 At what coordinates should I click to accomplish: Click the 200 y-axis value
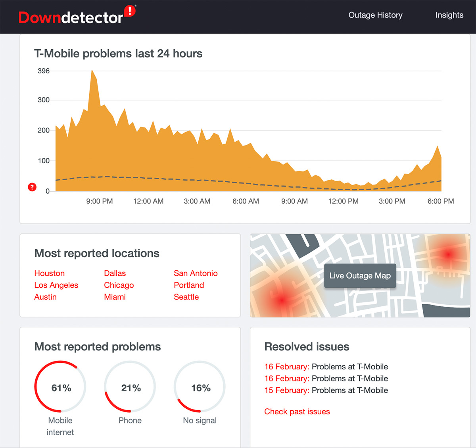tap(44, 130)
